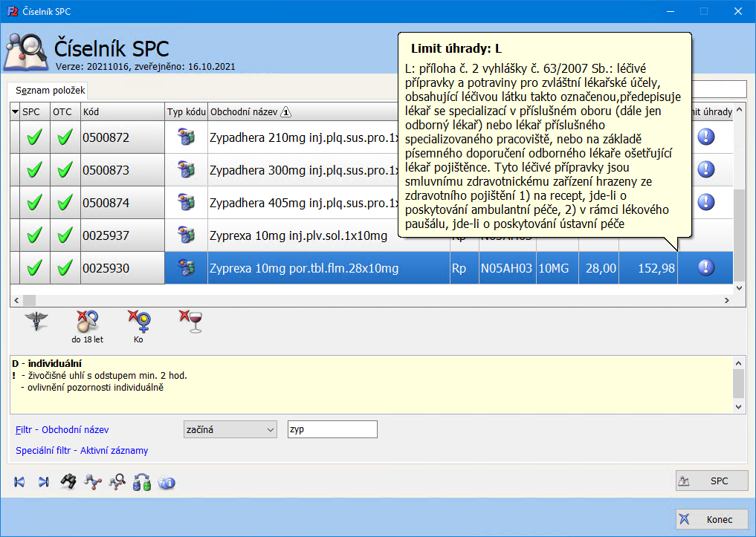The image size is (756, 537).
Task: Click the '28,00' cell in the selected row
Action: (599, 268)
